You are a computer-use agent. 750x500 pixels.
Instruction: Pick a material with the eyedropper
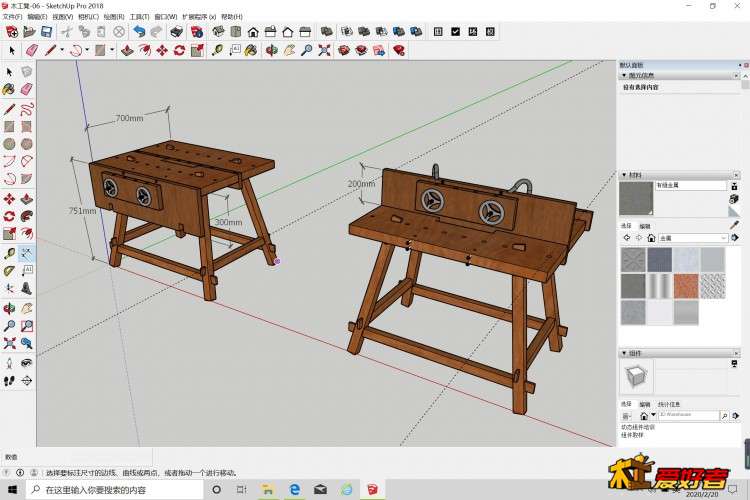734,225
